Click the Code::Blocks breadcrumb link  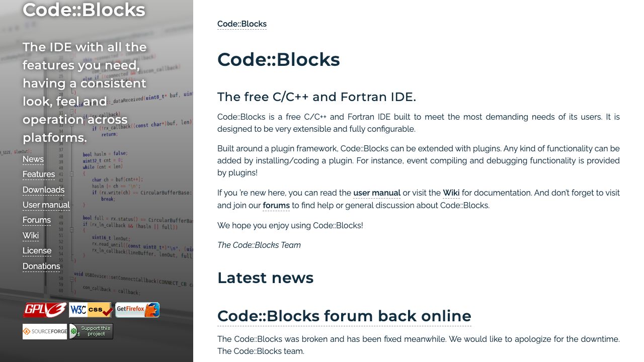coord(242,24)
